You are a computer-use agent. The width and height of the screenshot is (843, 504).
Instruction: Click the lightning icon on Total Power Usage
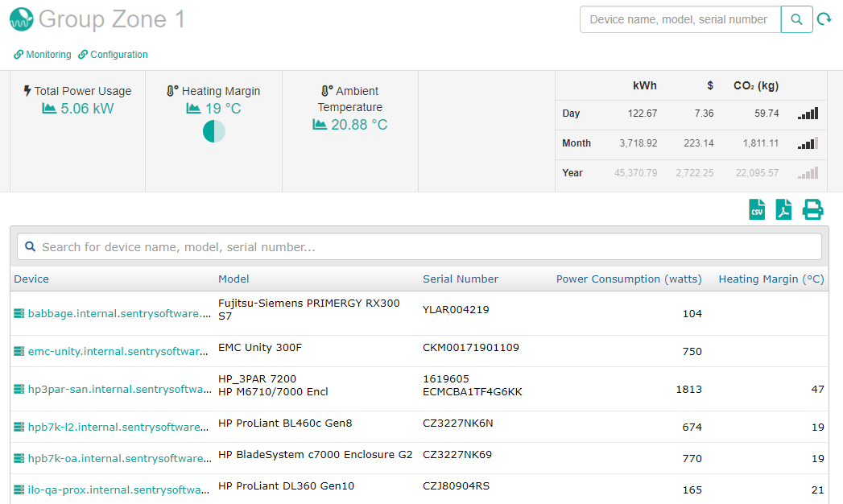pos(27,91)
